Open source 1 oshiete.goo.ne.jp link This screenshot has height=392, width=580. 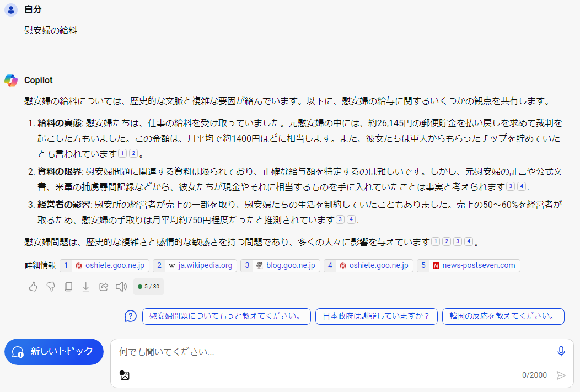pyautogui.click(x=104, y=266)
